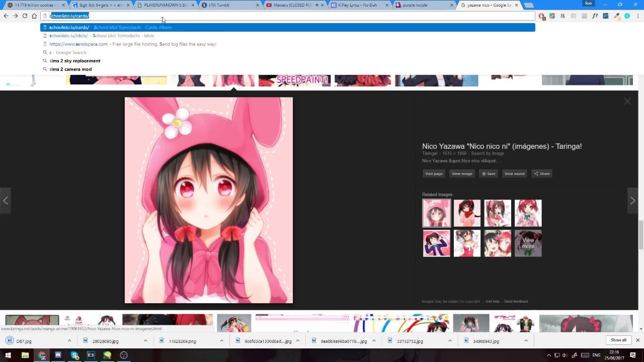Open the red Opera-style extension icon
This screenshot has width=644, height=362.
tap(542, 16)
